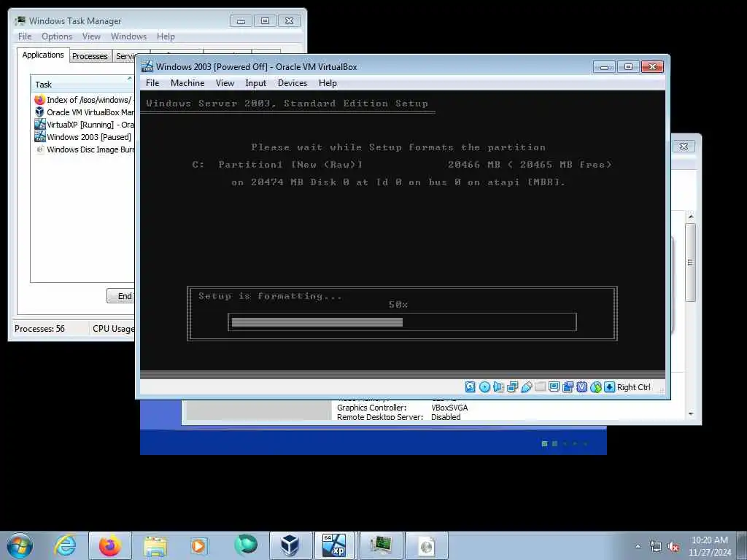This screenshot has width=747, height=560.
Task: Switch to the Applications tab in Task Manager
Action: [x=43, y=55]
